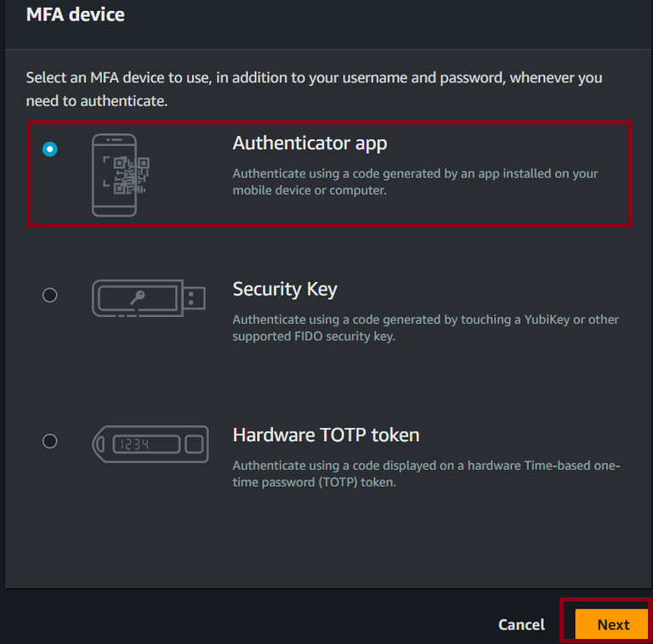Click the key symbol on USB drive icon
Screen dimensions: 653x644
coord(136,297)
